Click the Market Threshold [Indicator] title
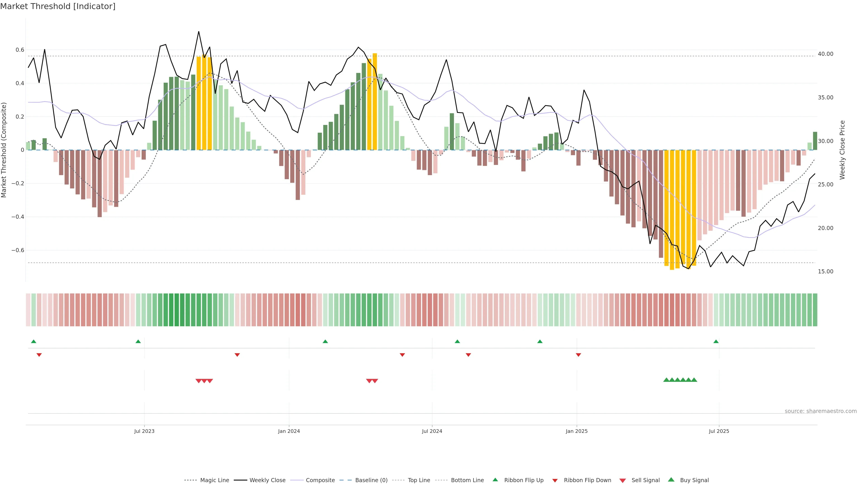868x488 pixels. click(x=58, y=6)
